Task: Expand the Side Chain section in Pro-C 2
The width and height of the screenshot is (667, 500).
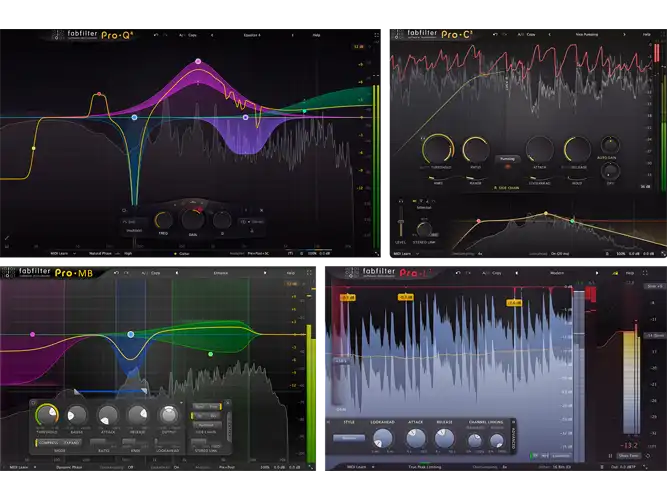Action: coord(506,188)
